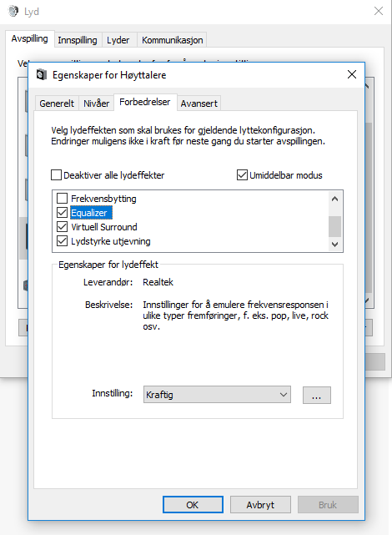Select the Forbedrelser tab
Viewport: 392px width, 535px height.
click(145, 102)
